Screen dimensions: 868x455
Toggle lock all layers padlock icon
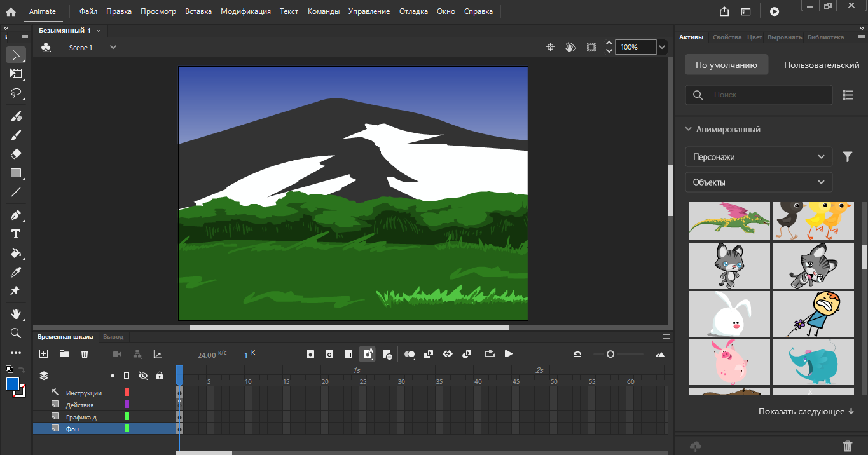[160, 376]
